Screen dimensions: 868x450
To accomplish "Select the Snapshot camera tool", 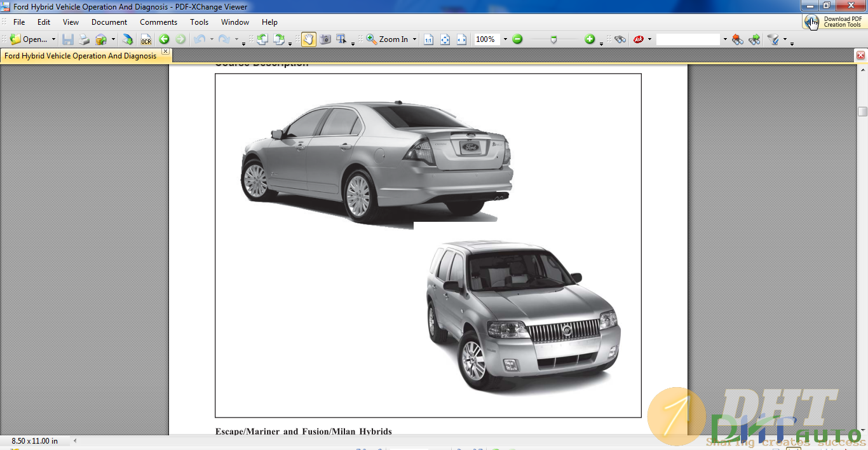I will click(x=325, y=39).
